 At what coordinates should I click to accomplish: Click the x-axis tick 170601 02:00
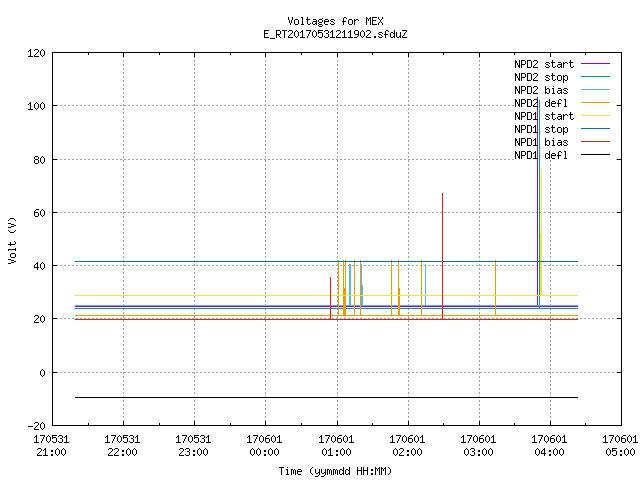407,446
